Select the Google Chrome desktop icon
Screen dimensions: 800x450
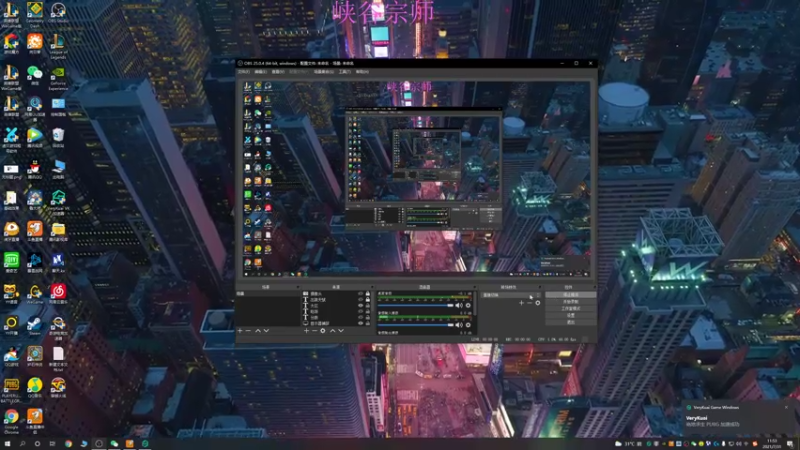coord(11,421)
